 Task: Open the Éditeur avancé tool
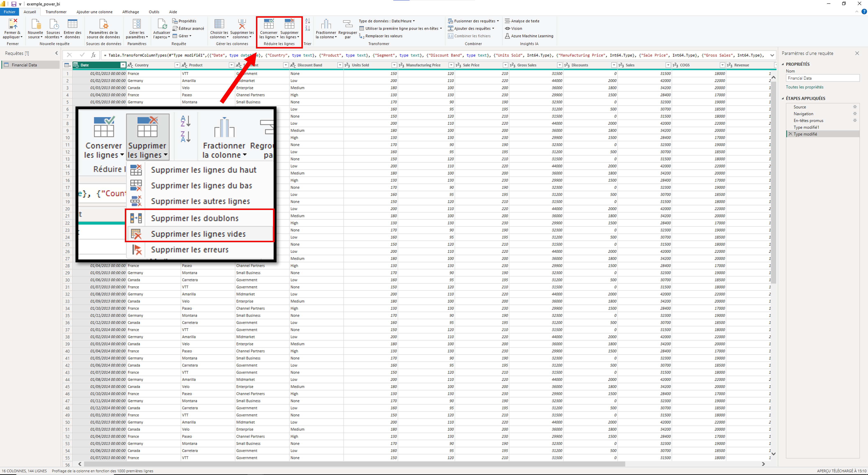[188, 28]
